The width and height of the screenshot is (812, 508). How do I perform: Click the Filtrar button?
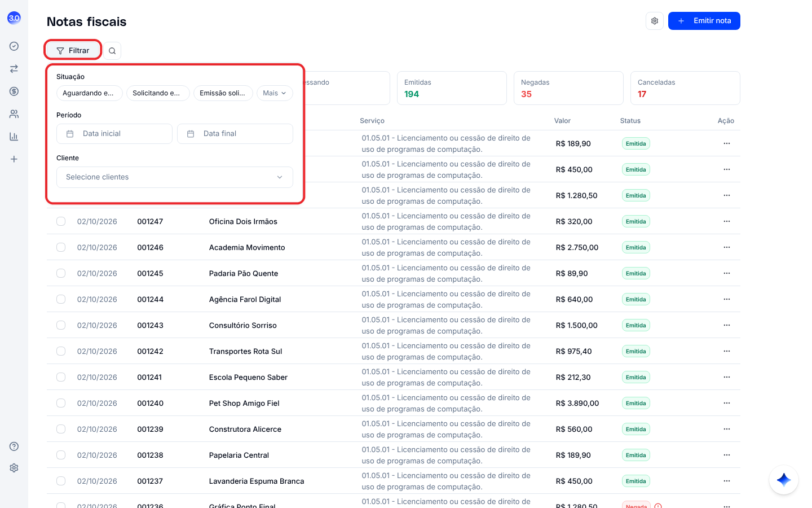(73, 51)
